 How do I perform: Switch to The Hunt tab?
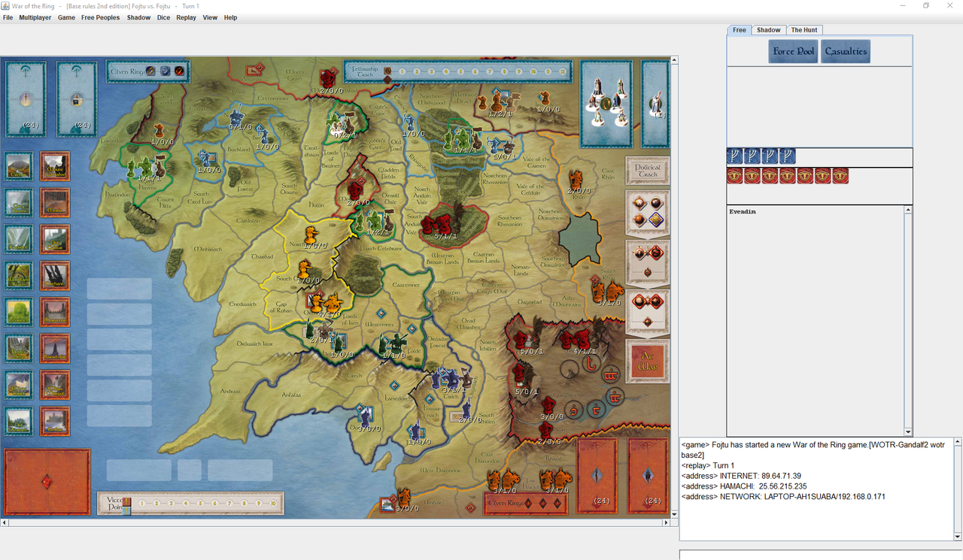804,30
